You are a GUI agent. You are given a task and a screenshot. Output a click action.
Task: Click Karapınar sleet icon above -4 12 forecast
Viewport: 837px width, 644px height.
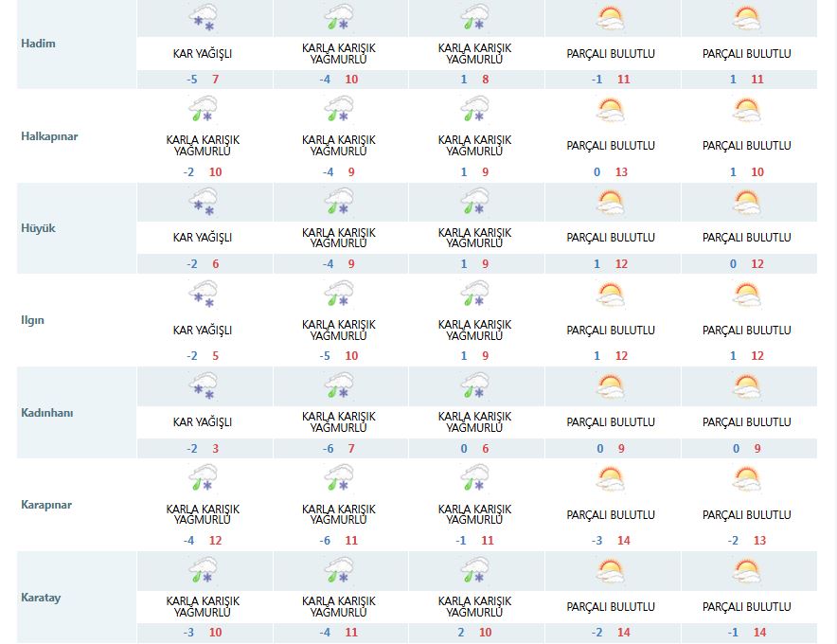click(204, 477)
